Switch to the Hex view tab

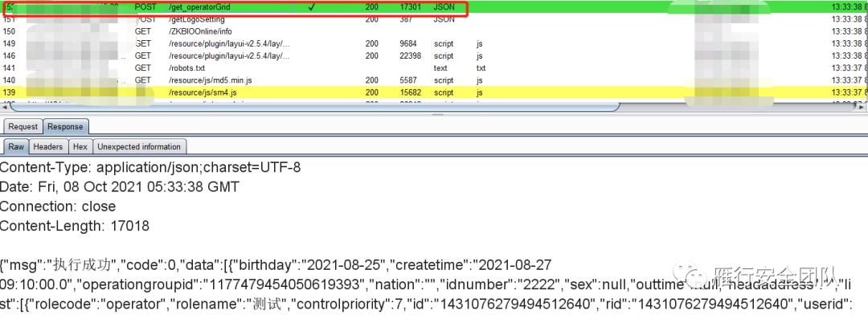[x=80, y=147]
